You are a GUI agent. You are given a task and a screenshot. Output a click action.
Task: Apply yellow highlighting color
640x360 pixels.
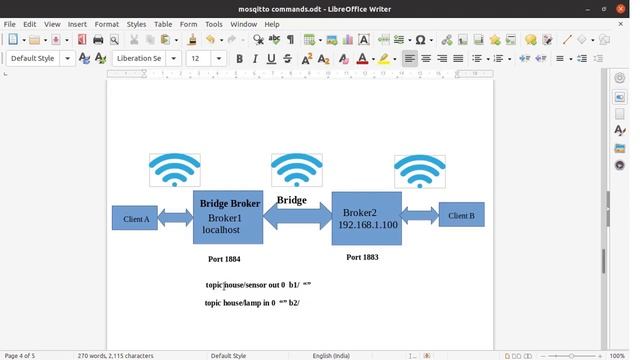pos(384,59)
